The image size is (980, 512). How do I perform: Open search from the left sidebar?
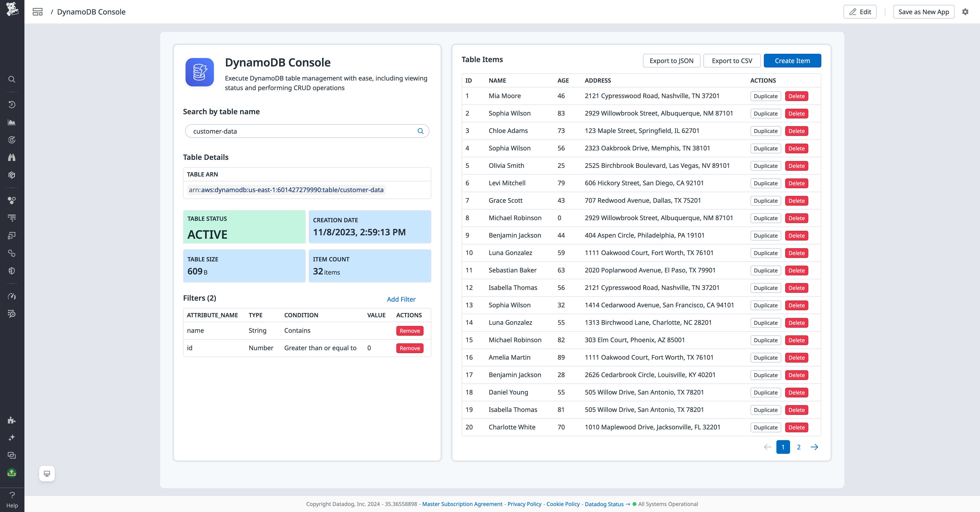[x=11, y=79]
